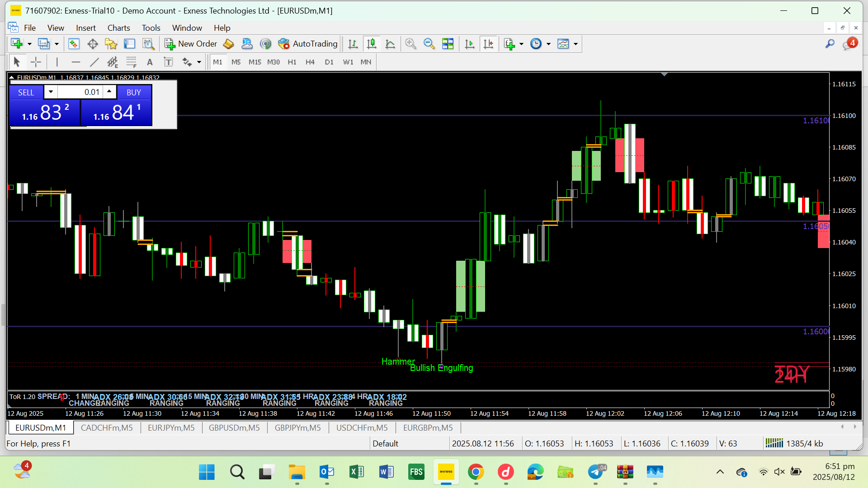
Task: Expand New Chart dropdown arrow
Action: (x=29, y=44)
